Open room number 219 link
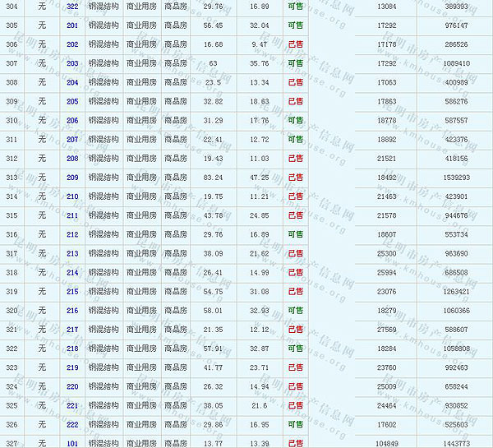Viewport: 493px width, 448px height. pos(72,367)
